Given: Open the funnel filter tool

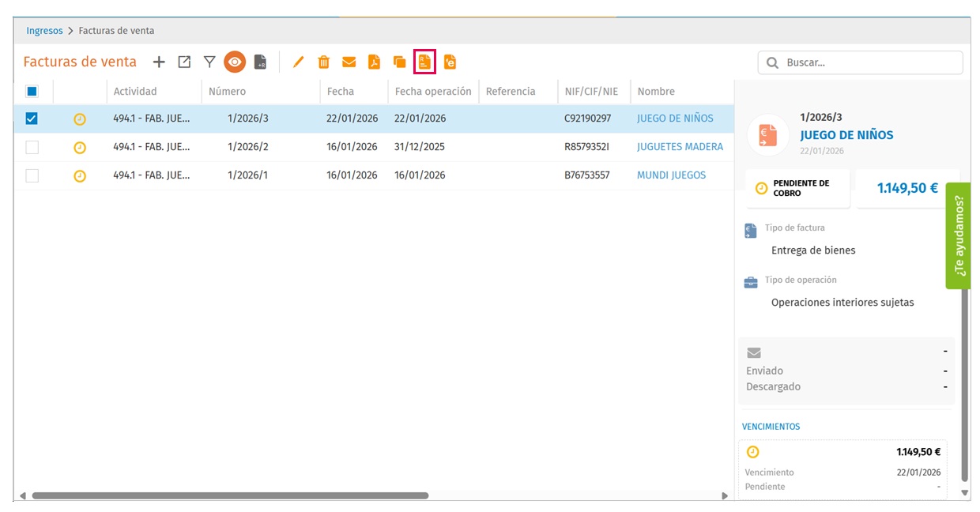Looking at the screenshot, I should coord(209,62).
